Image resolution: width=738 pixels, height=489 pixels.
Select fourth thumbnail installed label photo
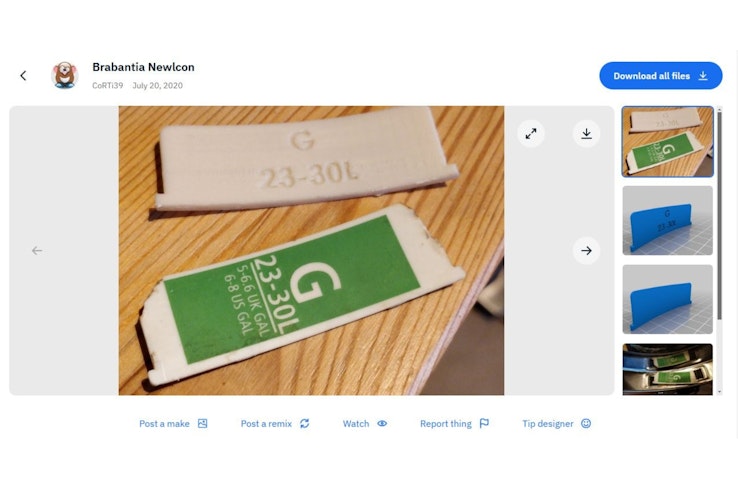[x=667, y=368]
